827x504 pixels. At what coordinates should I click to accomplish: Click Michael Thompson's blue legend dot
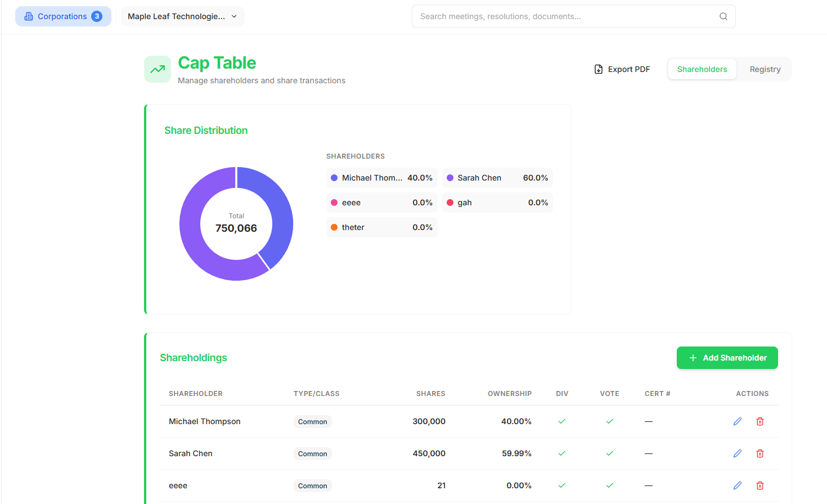tap(334, 178)
